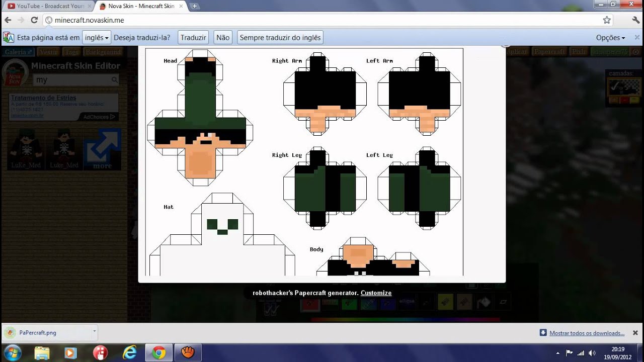This screenshot has height=362, width=644.
Task: Open a new browser tab
Action: [x=195, y=6]
